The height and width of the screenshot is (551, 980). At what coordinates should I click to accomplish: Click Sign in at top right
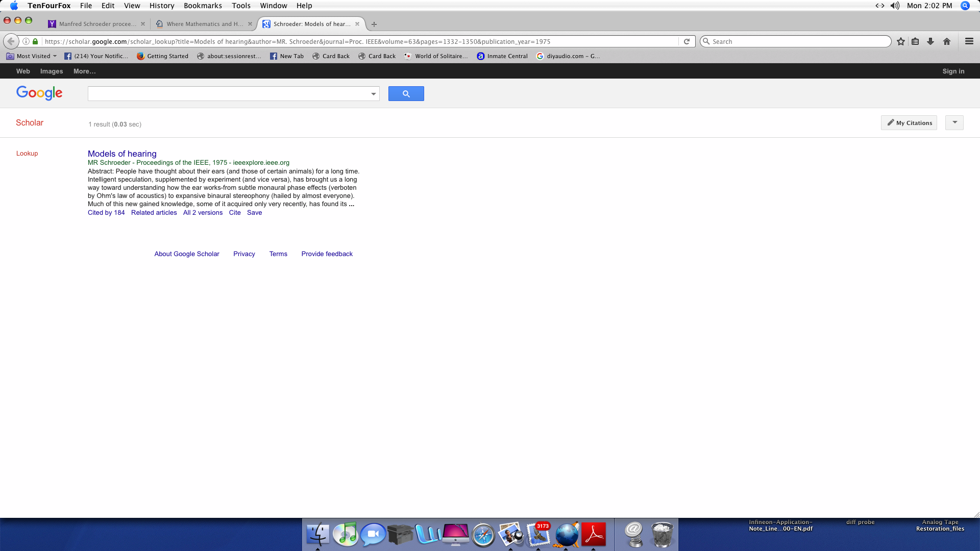click(x=953, y=71)
